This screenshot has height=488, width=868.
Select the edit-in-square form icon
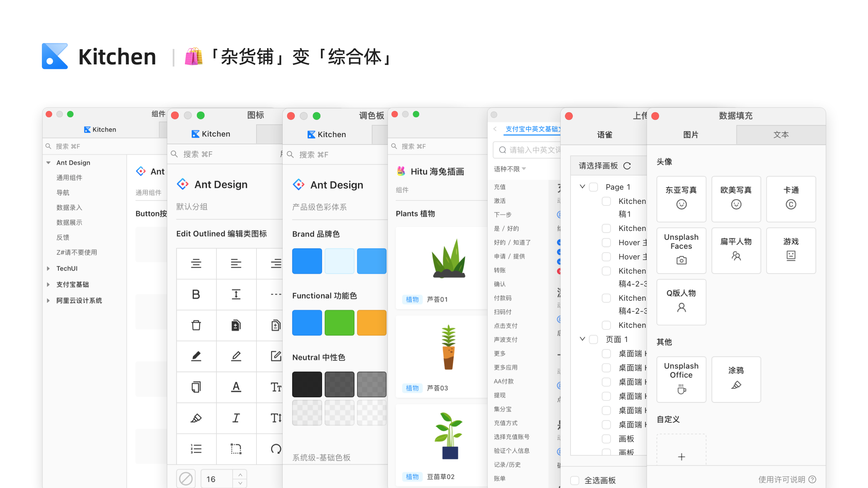(276, 356)
